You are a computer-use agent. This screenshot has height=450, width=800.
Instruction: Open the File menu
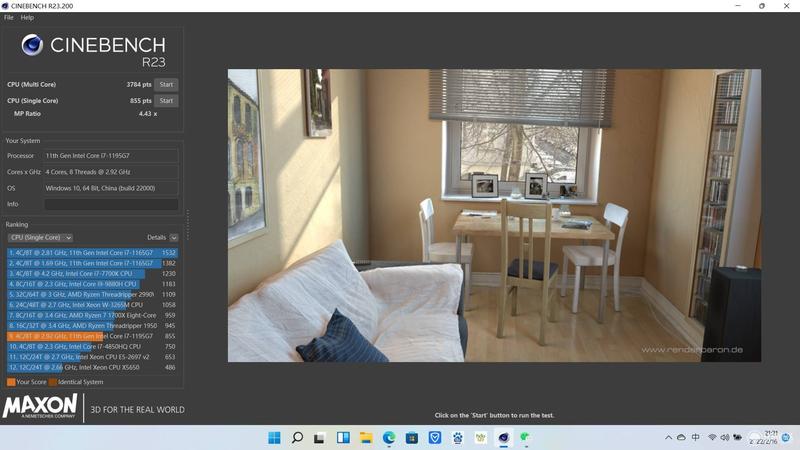coord(9,17)
